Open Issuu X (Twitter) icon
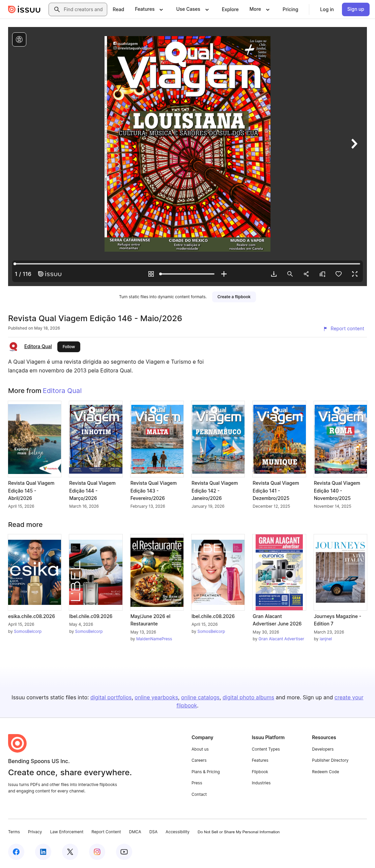Screen dimensions: 375x868 click(x=70, y=852)
